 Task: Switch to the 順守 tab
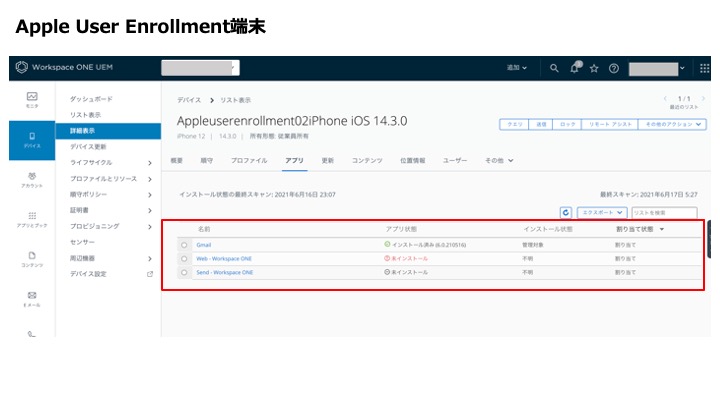pos(207,161)
